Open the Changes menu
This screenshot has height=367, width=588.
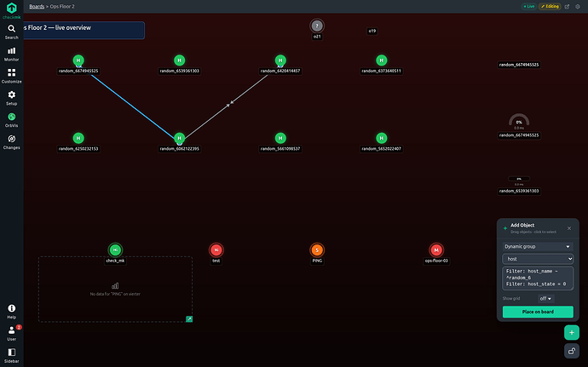pos(12,142)
